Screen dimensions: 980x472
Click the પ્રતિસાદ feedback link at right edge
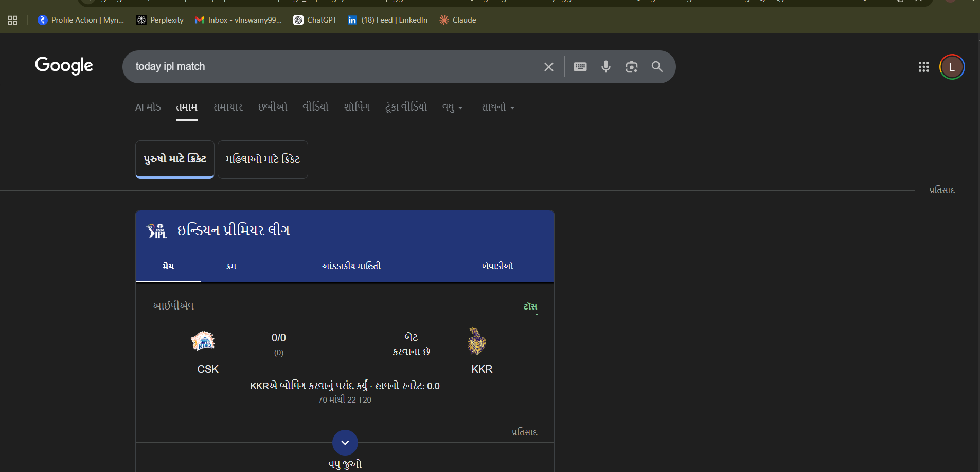(942, 190)
